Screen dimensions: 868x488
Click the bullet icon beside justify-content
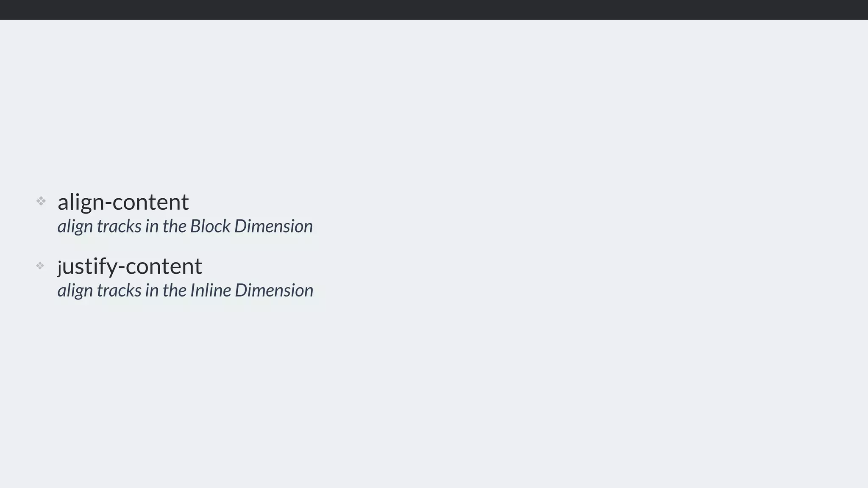(40, 266)
